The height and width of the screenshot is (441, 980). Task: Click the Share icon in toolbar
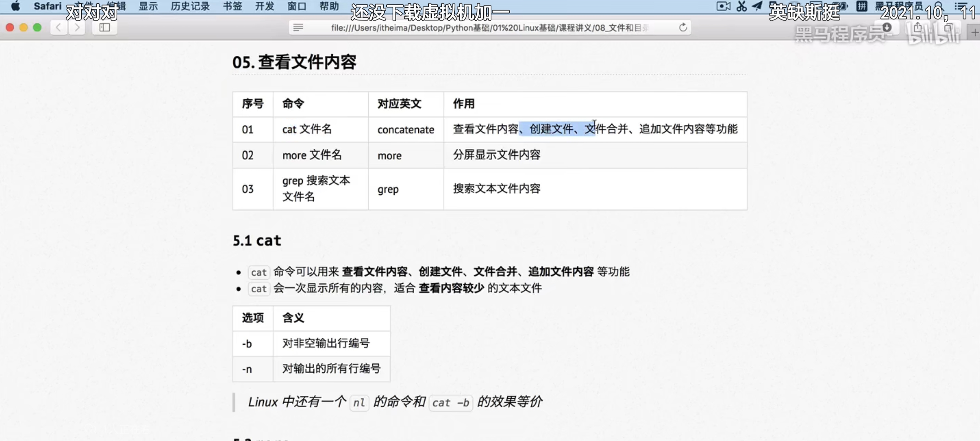[x=917, y=27]
